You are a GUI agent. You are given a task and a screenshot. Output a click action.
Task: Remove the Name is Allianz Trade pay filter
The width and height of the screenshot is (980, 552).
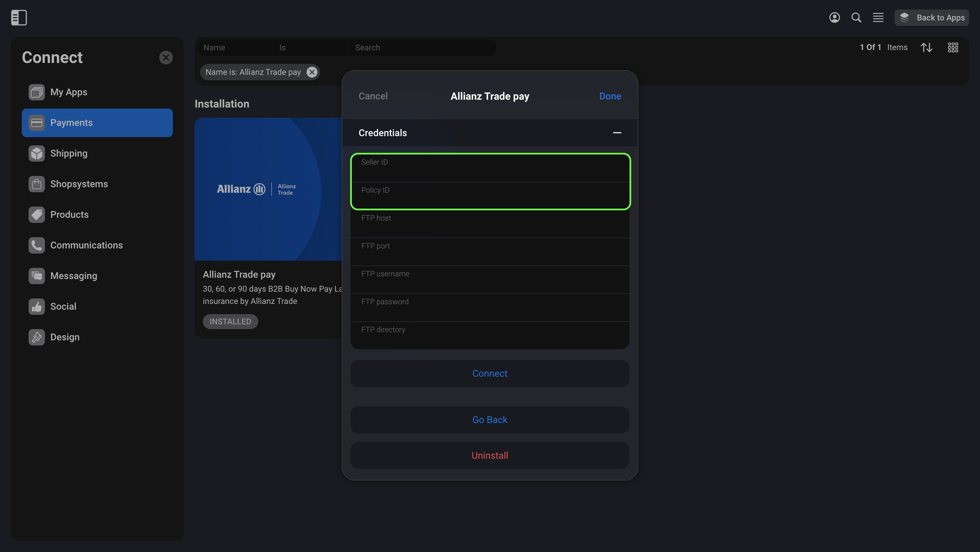coord(312,72)
